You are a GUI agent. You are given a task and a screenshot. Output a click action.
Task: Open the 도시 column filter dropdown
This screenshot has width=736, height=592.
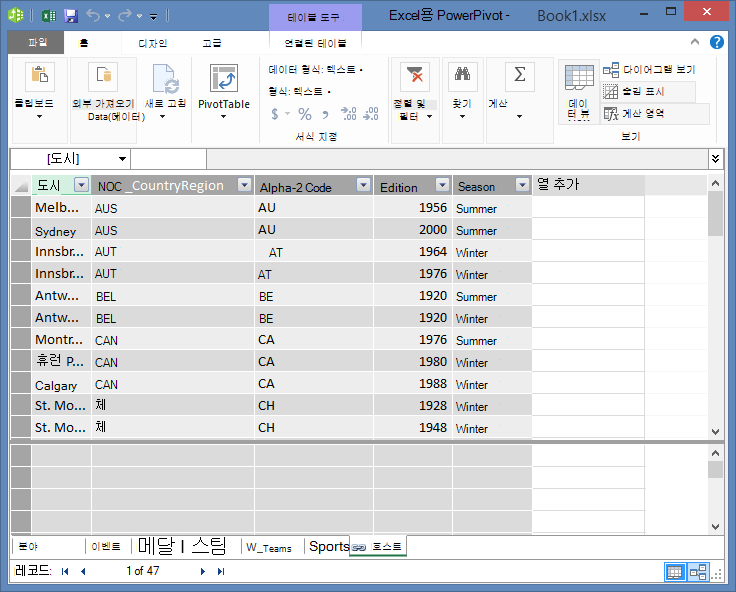tap(82, 185)
